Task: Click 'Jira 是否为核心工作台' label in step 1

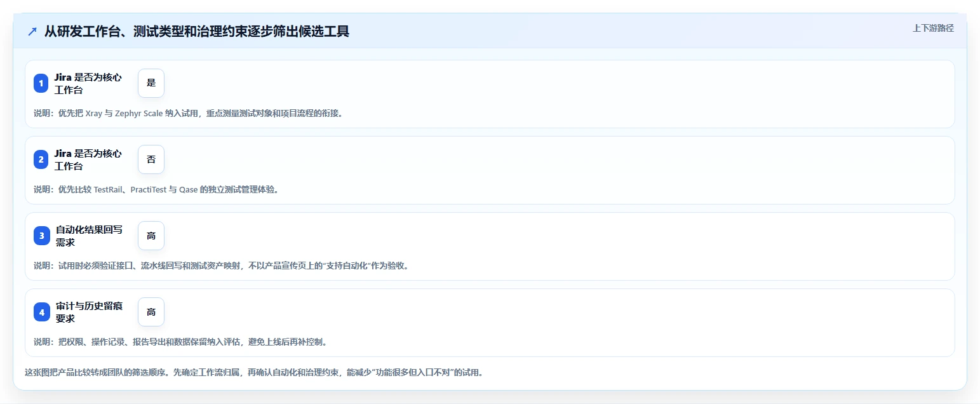Action: 88,83
